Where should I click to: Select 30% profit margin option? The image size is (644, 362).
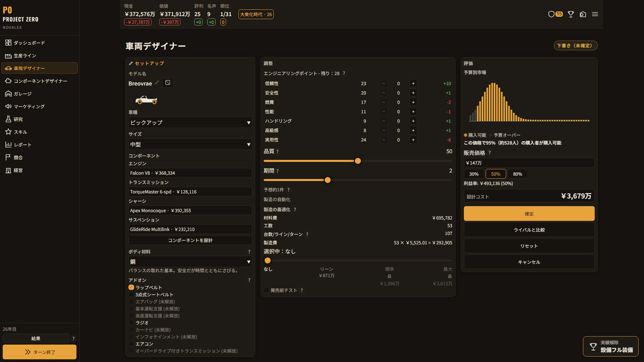(x=474, y=174)
